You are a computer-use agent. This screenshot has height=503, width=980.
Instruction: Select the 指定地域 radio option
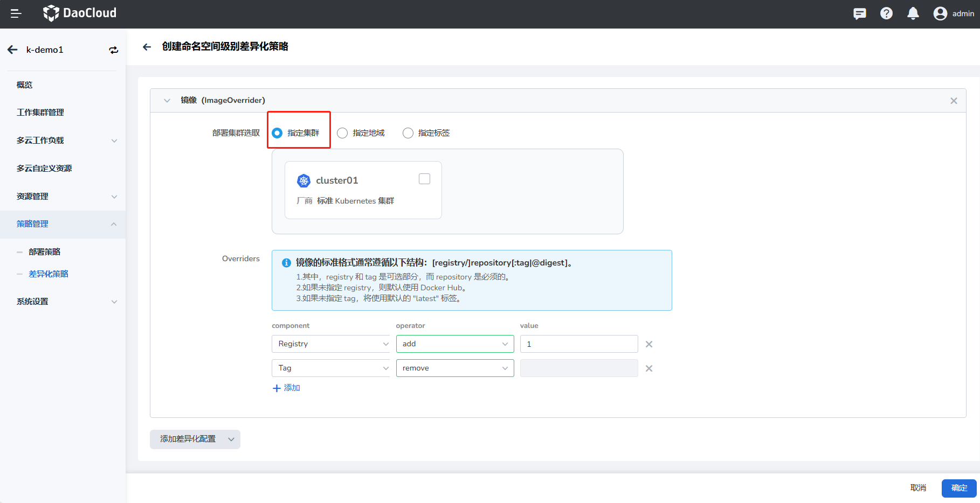tap(342, 133)
